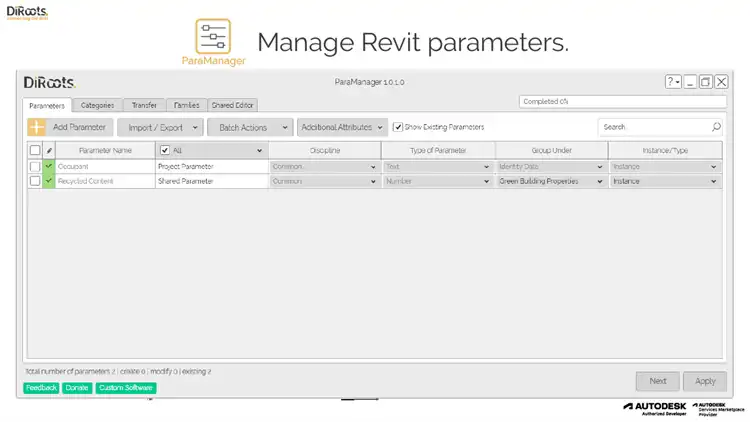This screenshot has width=750, height=422.
Task: Check the Occupant row checkbox
Action: (35, 167)
